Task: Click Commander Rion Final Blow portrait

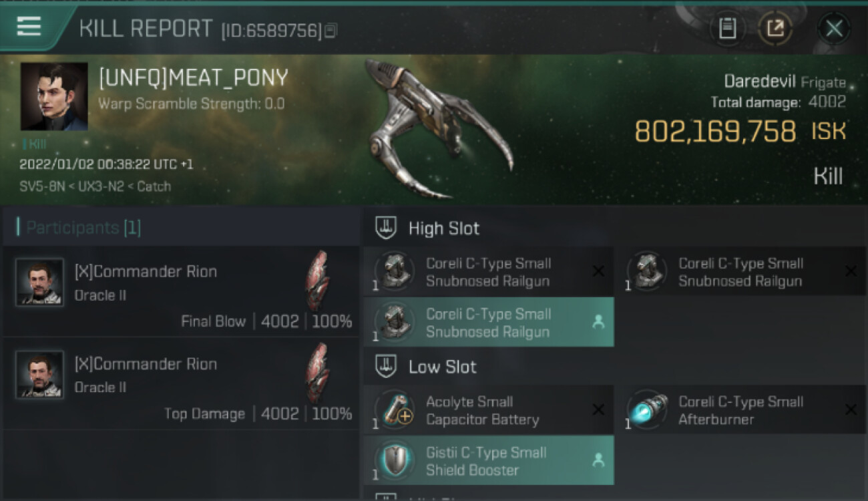Action: [40, 283]
